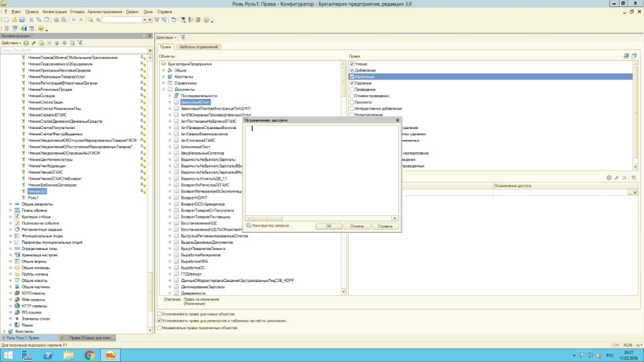Open Google Chrome from the taskbar
Image resolution: width=644 pixels, height=362 pixels.
click(x=89, y=356)
